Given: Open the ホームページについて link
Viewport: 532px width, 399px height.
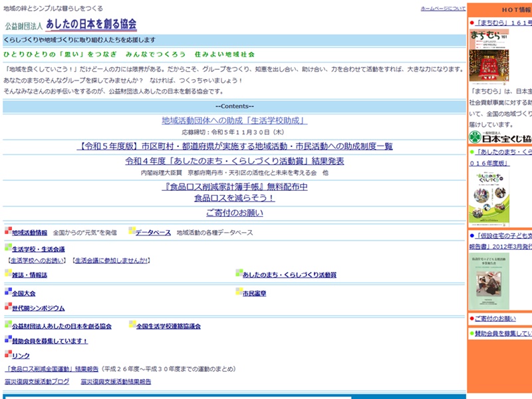Looking at the screenshot, I should coord(443,9).
